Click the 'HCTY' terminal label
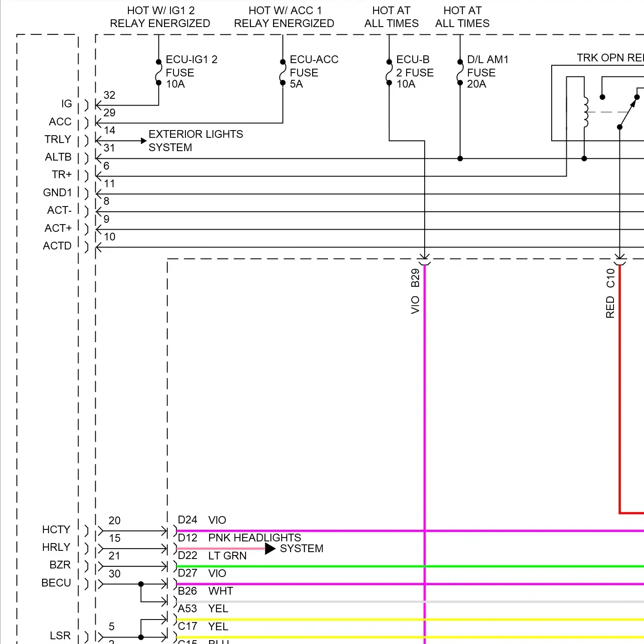This screenshot has width=644, height=644. tap(56, 530)
